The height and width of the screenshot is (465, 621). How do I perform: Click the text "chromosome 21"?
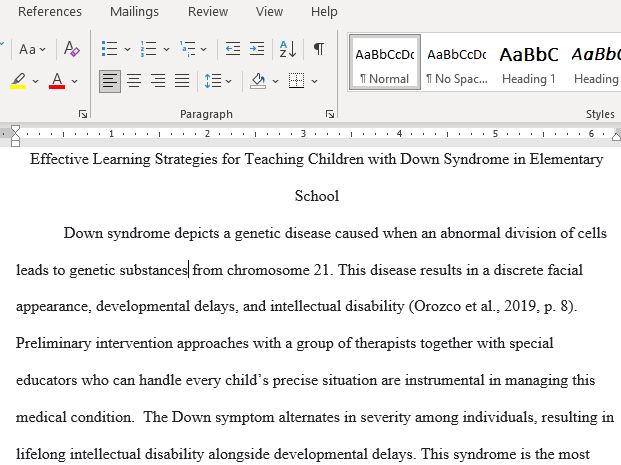[x=278, y=270]
